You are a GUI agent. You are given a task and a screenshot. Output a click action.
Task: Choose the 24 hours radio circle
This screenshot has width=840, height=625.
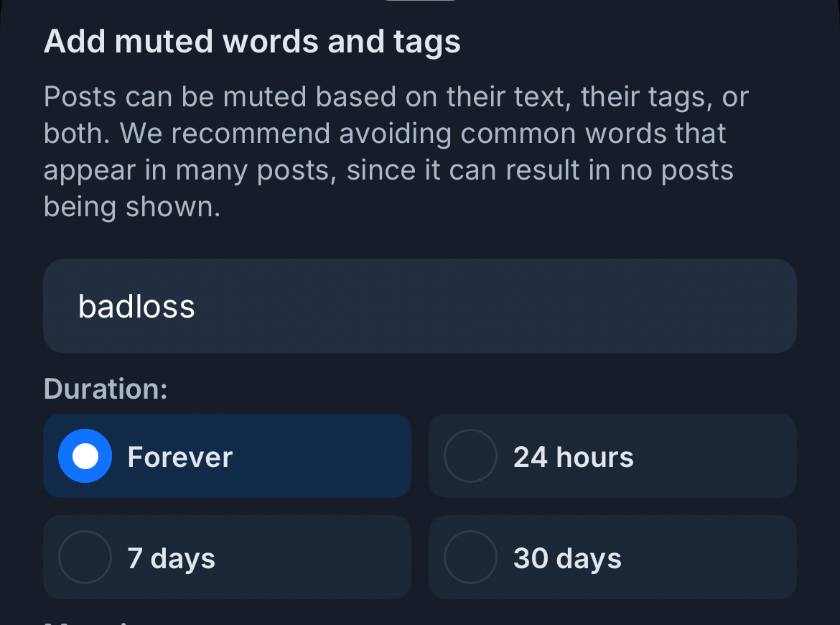click(x=470, y=456)
